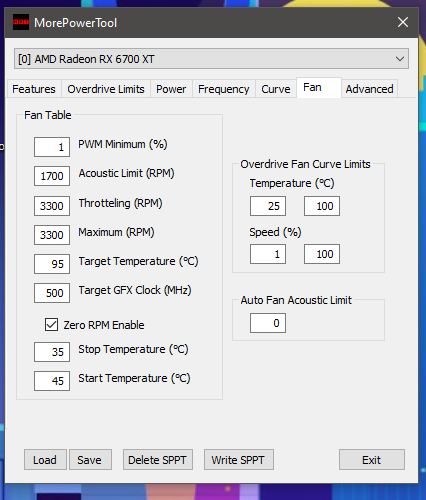Close the MorePowerTool window
Viewport: 426px width, 500px height.
coord(403,22)
